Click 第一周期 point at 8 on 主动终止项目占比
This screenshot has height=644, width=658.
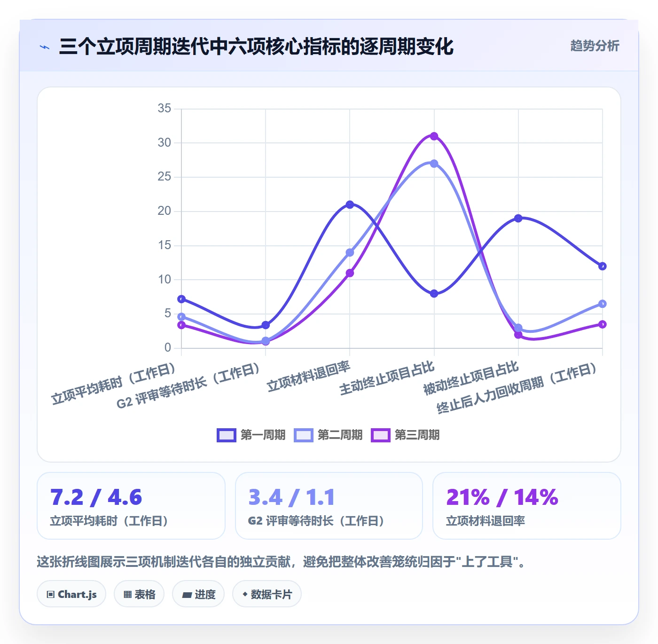pyautogui.click(x=434, y=294)
